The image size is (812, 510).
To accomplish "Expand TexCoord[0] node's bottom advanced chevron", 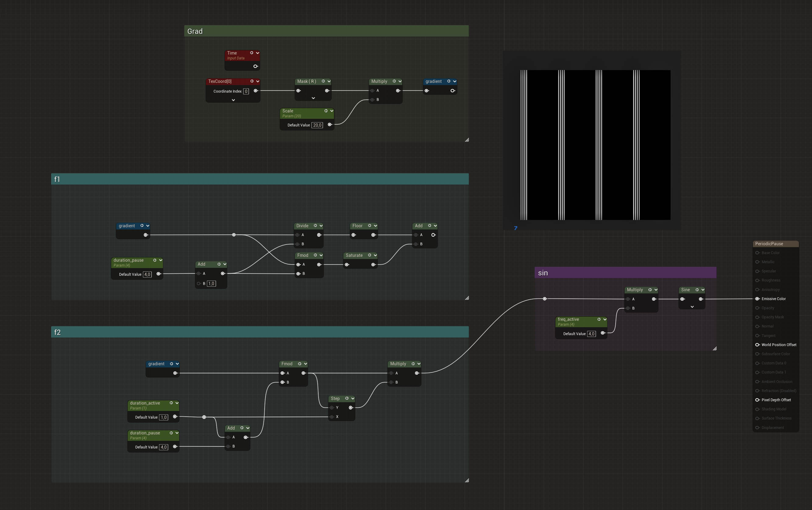I will click(233, 100).
